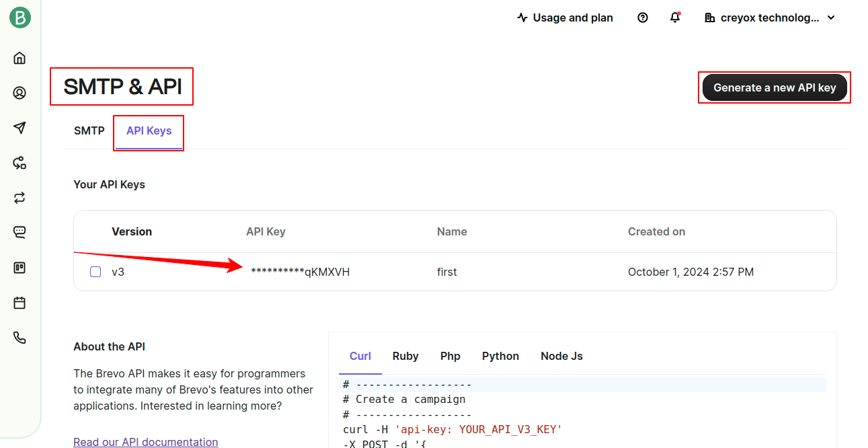Open Meetings calendar icon in sidebar
Image resolution: width=868 pixels, height=448 pixels.
(19, 303)
